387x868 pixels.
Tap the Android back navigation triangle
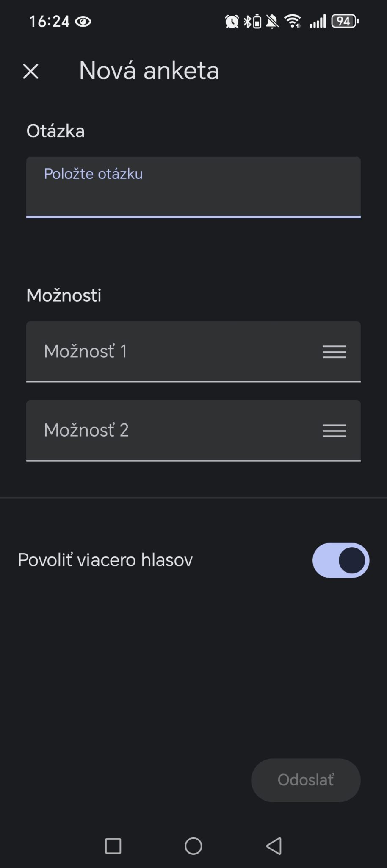click(274, 846)
